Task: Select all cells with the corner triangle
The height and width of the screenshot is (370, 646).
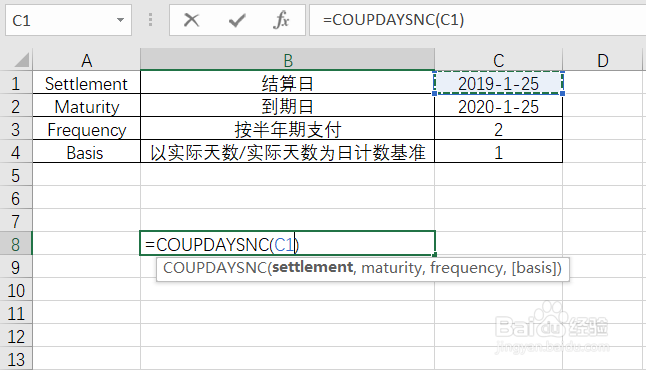Action: click(x=21, y=60)
